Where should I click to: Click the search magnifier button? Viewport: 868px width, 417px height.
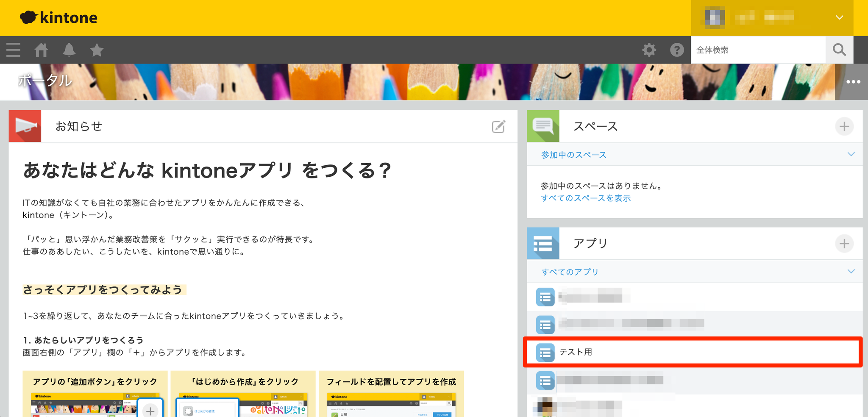click(x=839, y=50)
